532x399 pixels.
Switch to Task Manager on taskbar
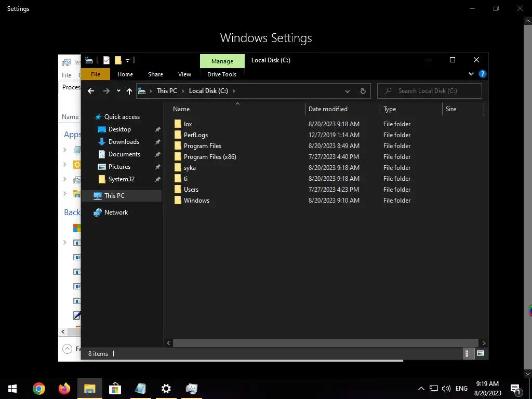pyautogui.click(x=191, y=389)
